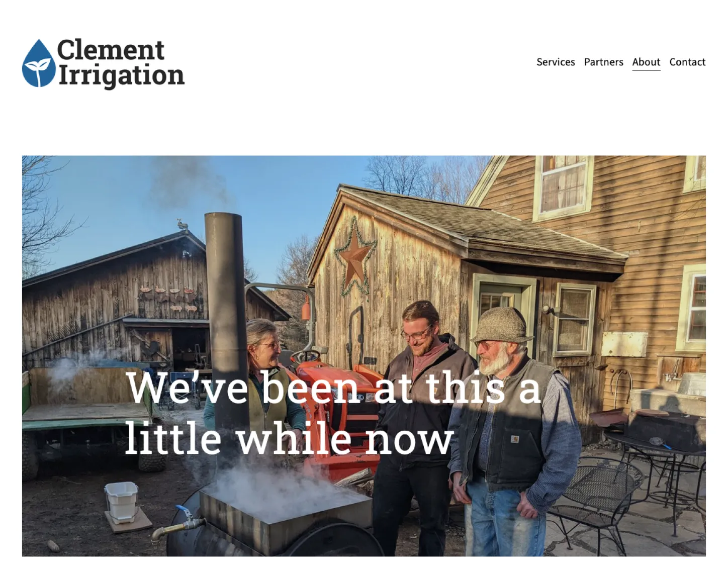Click the "Irrigation" word in the logo
Viewport: 728px width, 573px height.
(x=121, y=75)
